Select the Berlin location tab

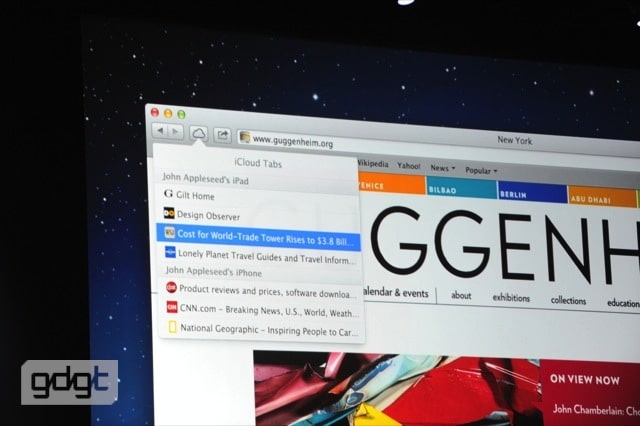[x=533, y=193]
